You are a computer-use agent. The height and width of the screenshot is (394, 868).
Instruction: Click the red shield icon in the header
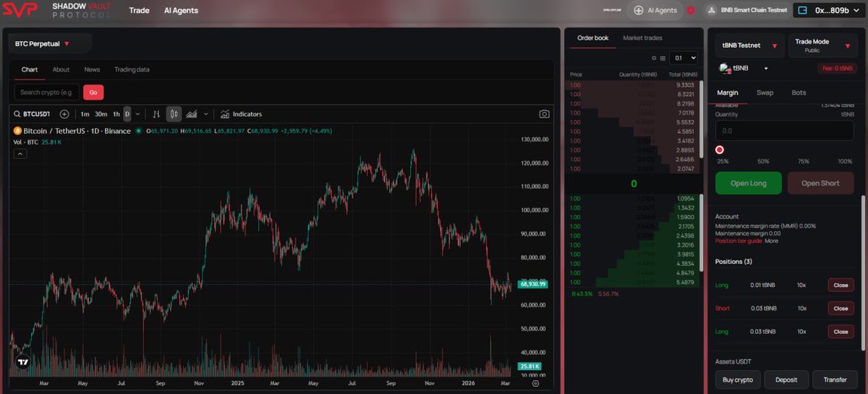tap(691, 10)
